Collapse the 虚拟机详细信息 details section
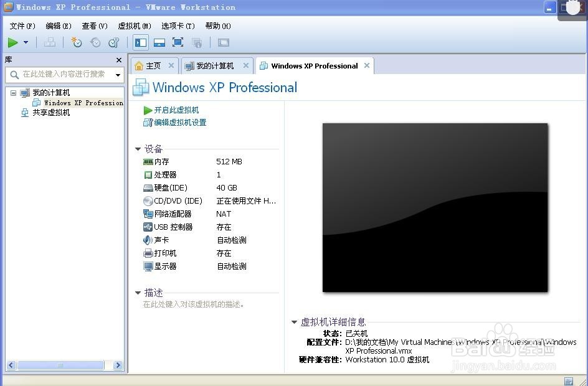The image size is (588, 386). 294,322
